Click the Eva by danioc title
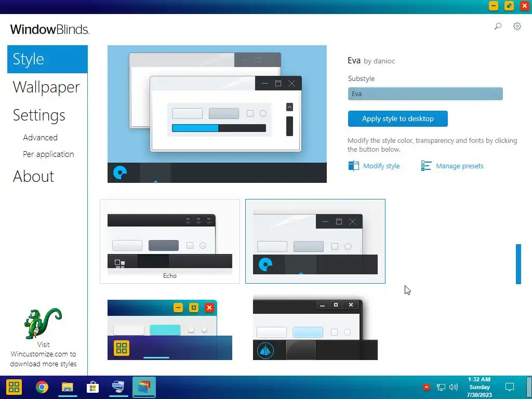 [371, 61]
